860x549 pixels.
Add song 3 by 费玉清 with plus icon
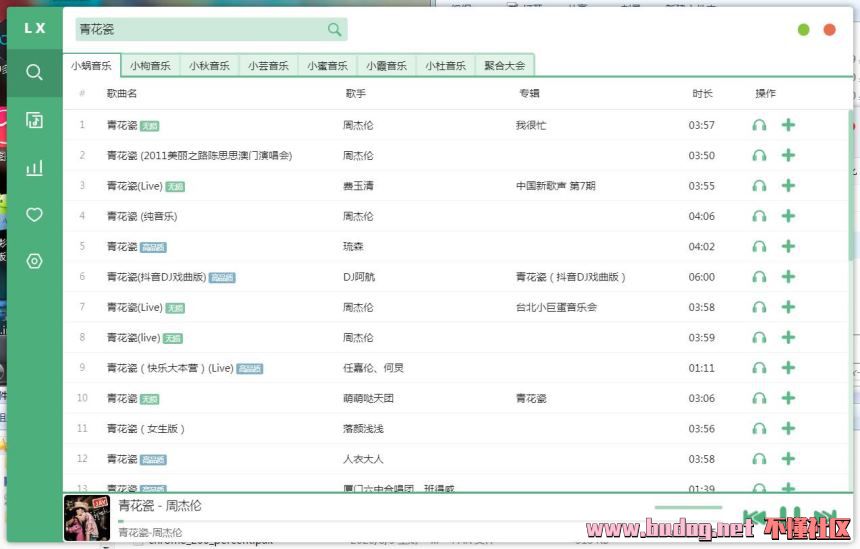pyautogui.click(x=788, y=186)
